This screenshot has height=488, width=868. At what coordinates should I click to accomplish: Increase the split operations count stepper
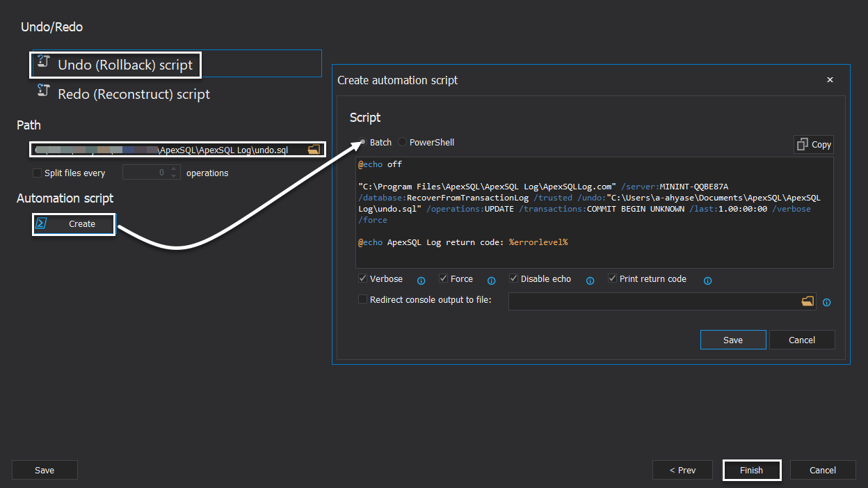[174, 169]
